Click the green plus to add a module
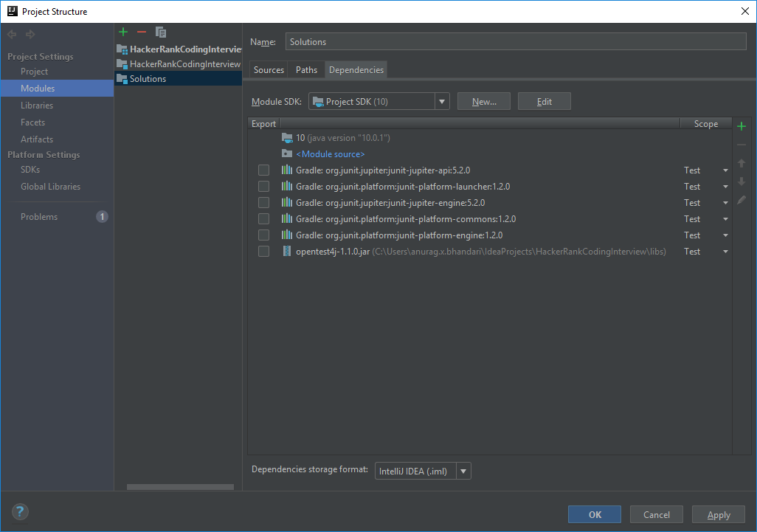Screen dimensions: 757x532 123,32
